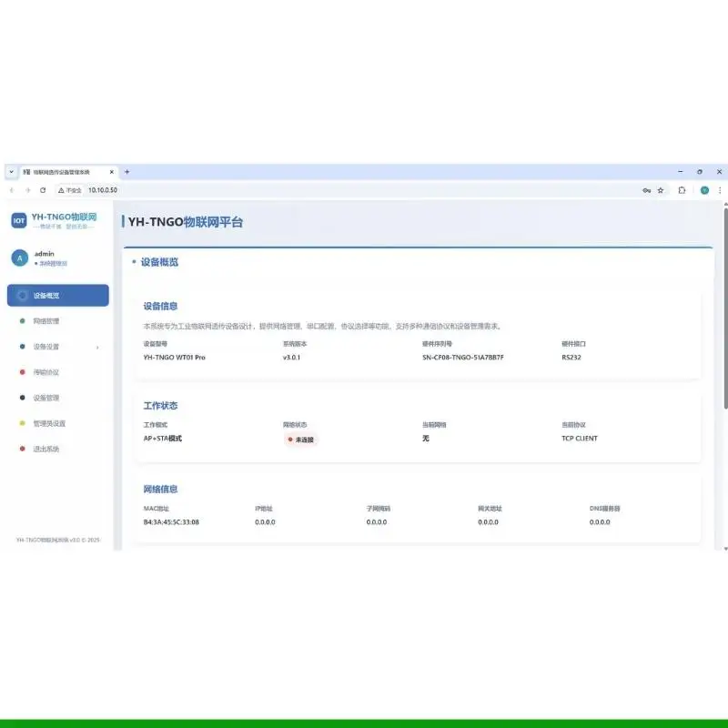Open the 设备概览 sidebar menu item
This screenshot has height=728, width=728.
tap(58, 295)
